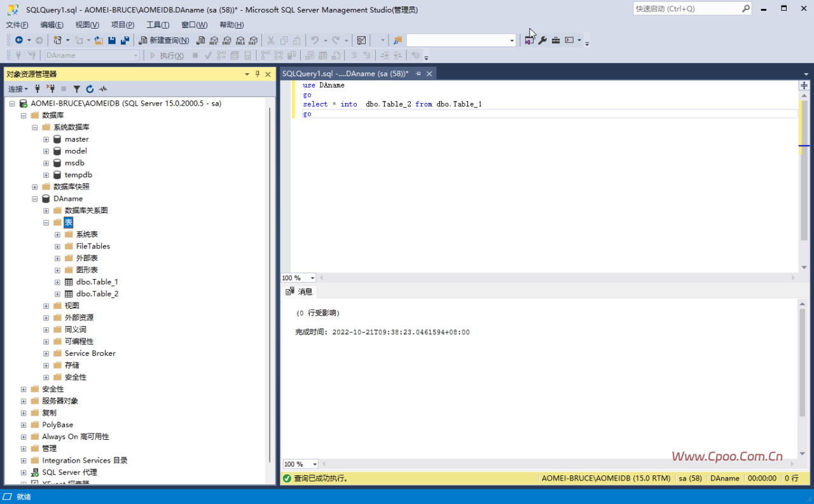
Task: Open the Toolbox briefcase icon
Action: click(x=556, y=40)
